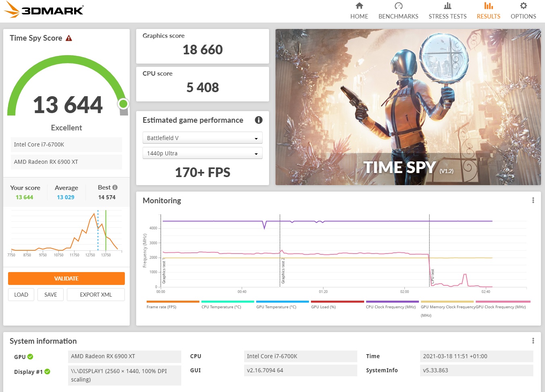Image resolution: width=545 pixels, height=392 pixels.
Task: Click the Time value 2021-03-18 11:51
Action: click(x=477, y=356)
